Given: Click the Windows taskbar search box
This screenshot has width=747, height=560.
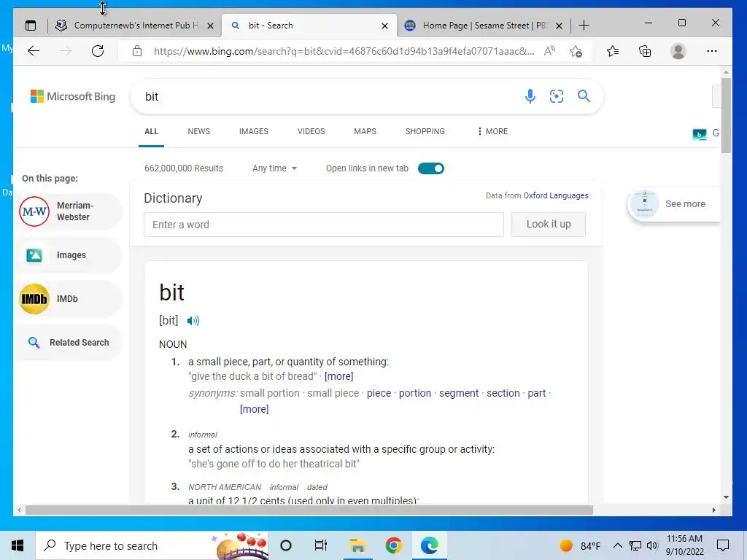Looking at the screenshot, I should tap(152, 545).
